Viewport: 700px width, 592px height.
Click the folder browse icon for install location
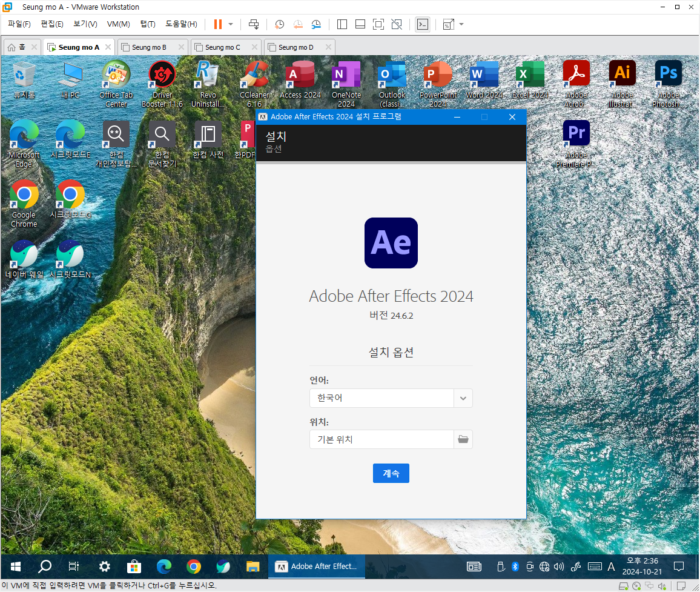tap(463, 439)
